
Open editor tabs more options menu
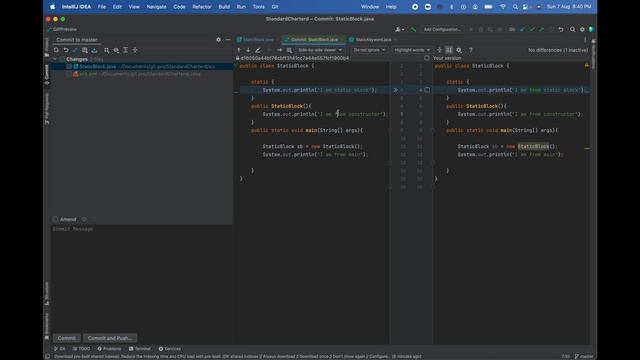click(x=585, y=40)
